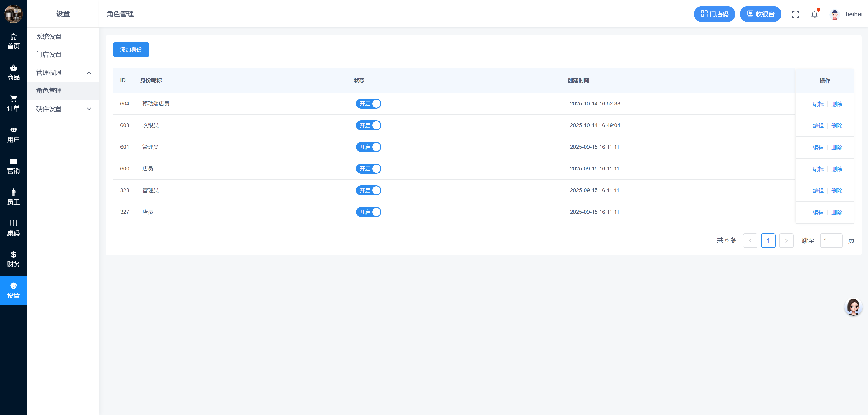
Task: Disable the 移动端店员 role status switch
Action: [x=368, y=104]
